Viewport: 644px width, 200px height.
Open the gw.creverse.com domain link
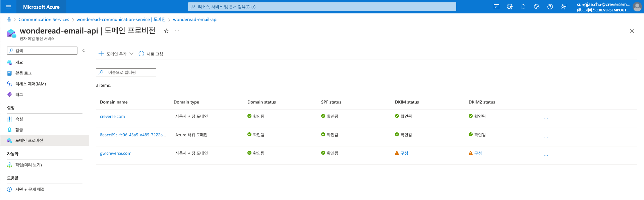pyautogui.click(x=116, y=153)
